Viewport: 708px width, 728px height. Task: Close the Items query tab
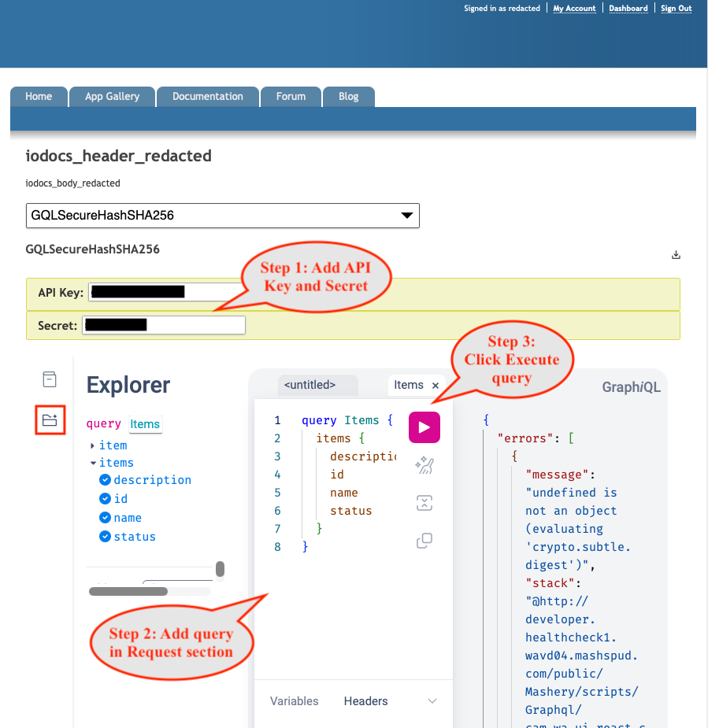[x=436, y=386]
